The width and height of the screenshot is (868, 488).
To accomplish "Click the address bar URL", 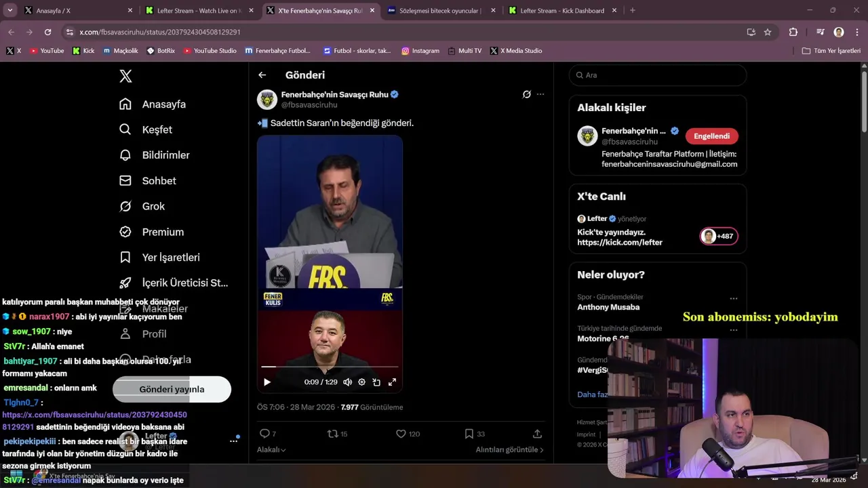I will pyautogui.click(x=159, y=32).
